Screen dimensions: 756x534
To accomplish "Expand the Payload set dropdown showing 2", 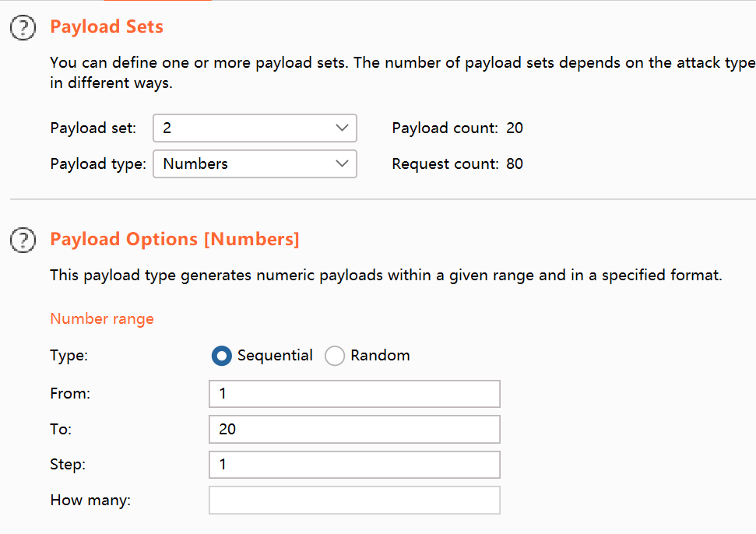I will coord(255,128).
